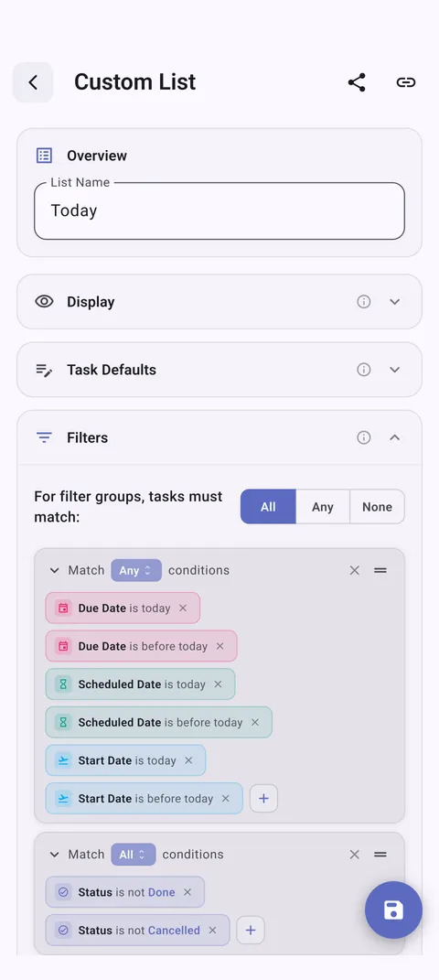Remove the Match All filter group

click(355, 855)
